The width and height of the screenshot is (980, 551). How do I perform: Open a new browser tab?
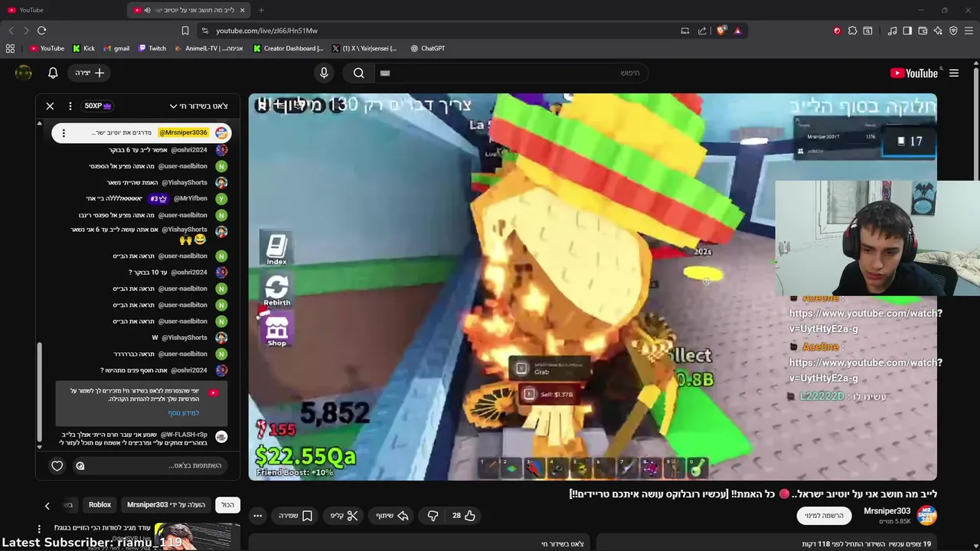pos(261,10)
